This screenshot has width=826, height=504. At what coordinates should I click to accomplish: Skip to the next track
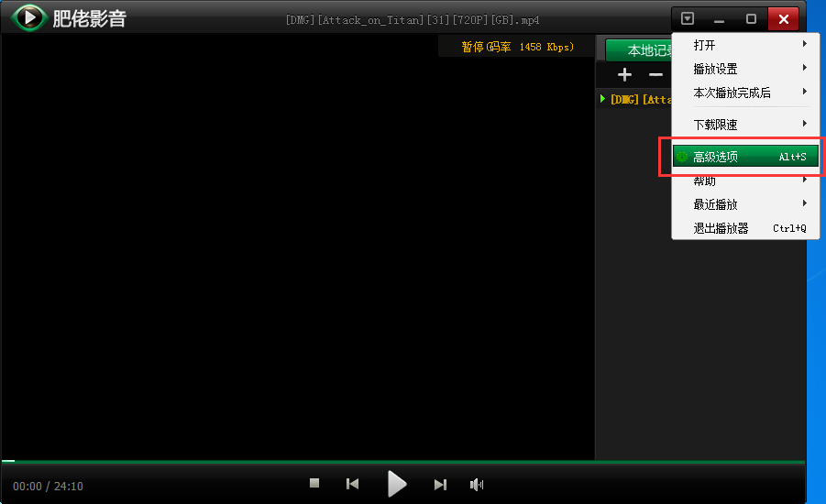pos(440,484)
